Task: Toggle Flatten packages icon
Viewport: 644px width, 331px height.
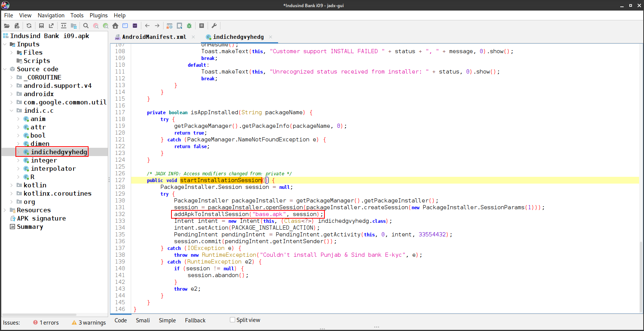Action: point(74,26)
